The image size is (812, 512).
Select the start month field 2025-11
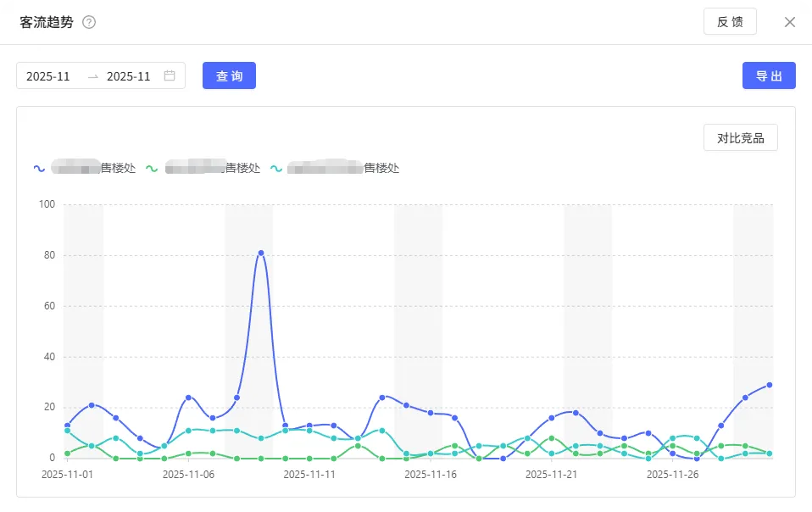click(48, 76)
